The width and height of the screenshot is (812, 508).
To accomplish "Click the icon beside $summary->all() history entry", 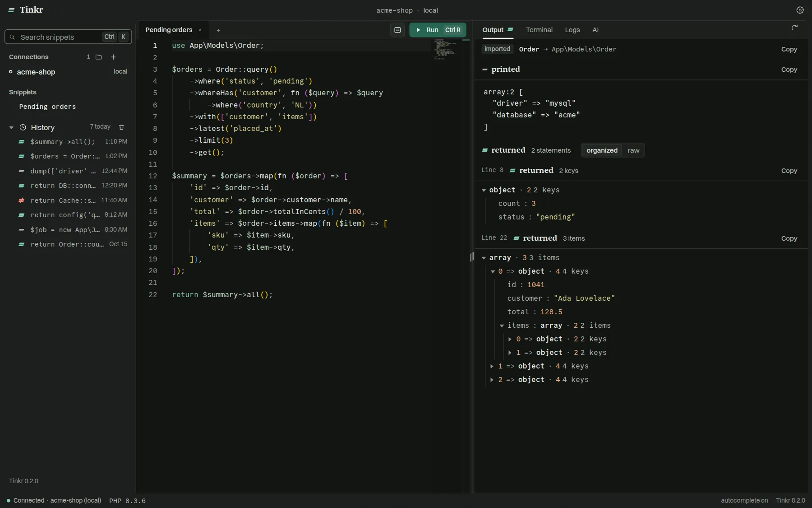I will tap(21, 142).
